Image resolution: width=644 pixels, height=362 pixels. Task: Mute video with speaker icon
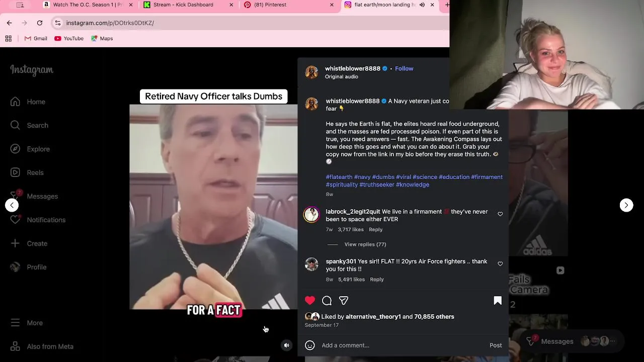[x=286, y=345]
